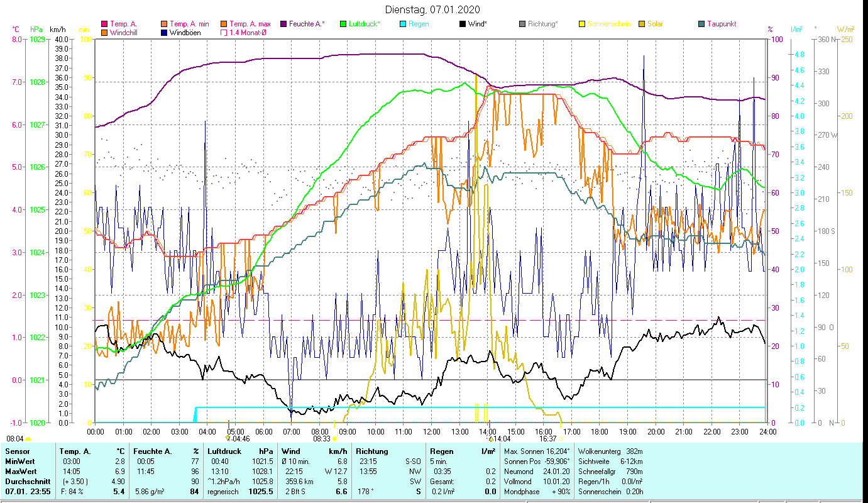Image resolution: width=868 pixels, height=503 pixels.
Task: Click the yellow Sonnenschein legend square
Action: pos(581,24)
